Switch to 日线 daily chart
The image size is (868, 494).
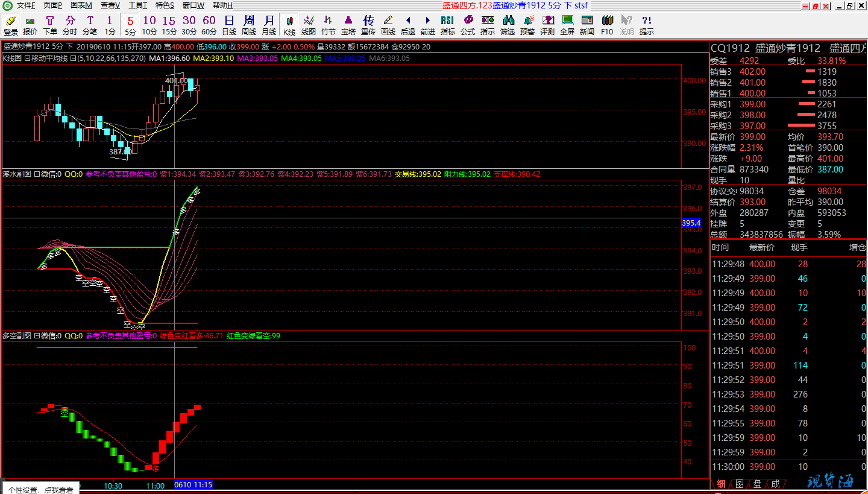tap(229, 25)
